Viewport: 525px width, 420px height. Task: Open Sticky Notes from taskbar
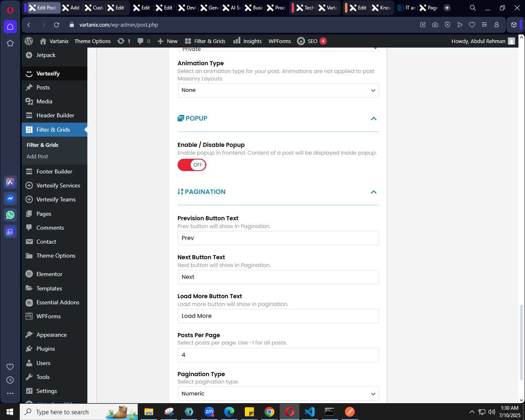click(249, 412)
